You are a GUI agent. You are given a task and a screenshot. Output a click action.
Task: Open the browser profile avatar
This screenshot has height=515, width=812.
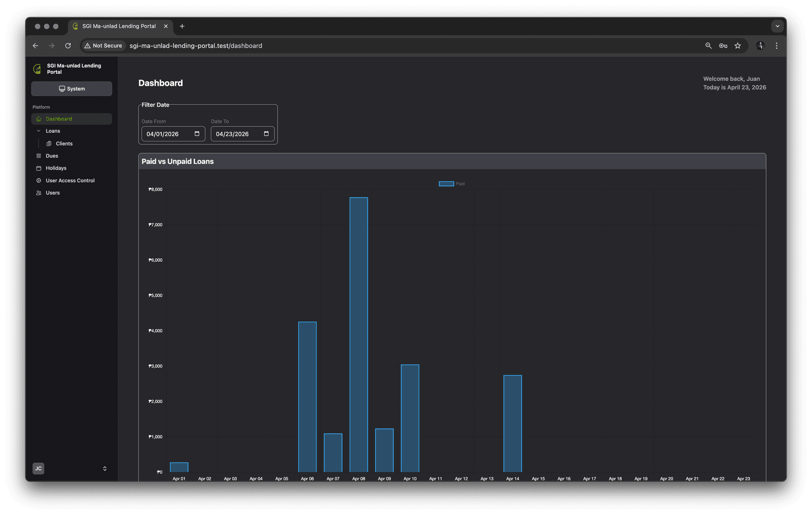point(760,46)
